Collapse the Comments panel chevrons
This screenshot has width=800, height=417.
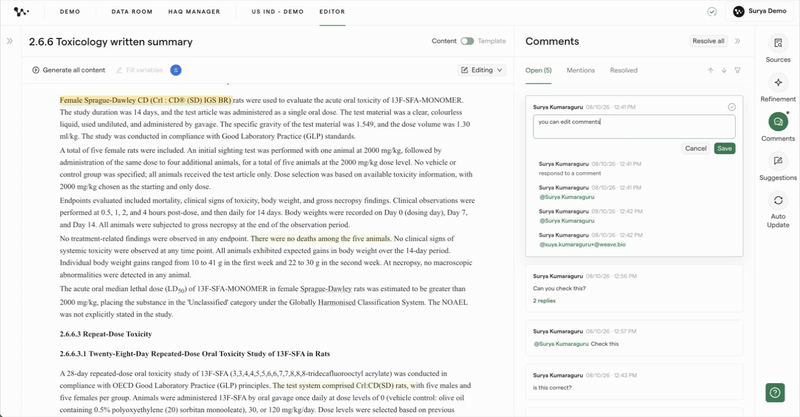point(737,41)
